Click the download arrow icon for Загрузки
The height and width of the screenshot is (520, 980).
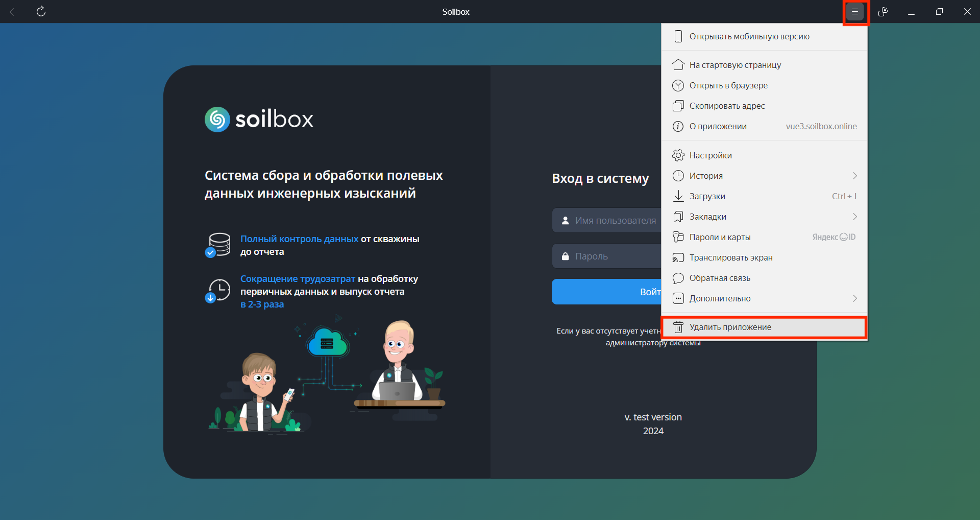tap(678, 196)
